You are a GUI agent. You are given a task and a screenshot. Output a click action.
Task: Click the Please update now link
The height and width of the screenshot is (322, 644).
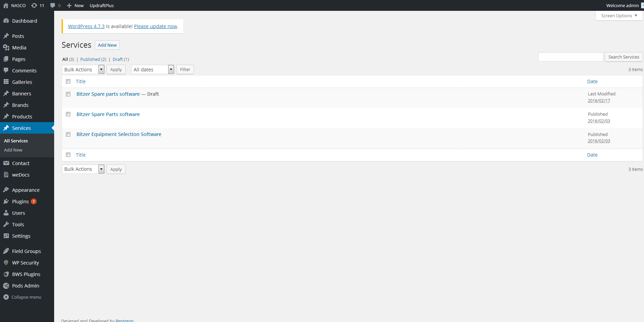[155, 26]
